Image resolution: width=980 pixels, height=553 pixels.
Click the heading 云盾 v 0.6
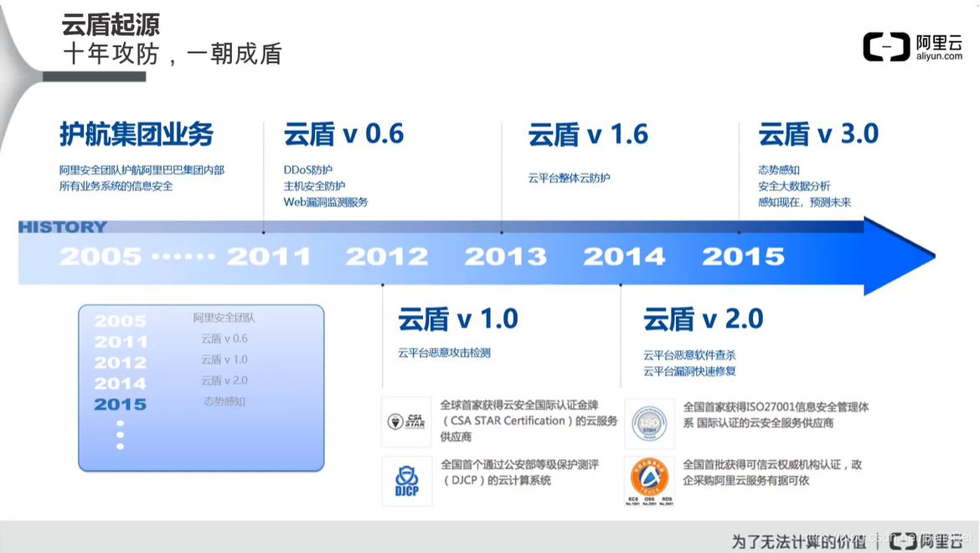click(x=343, y=134)
